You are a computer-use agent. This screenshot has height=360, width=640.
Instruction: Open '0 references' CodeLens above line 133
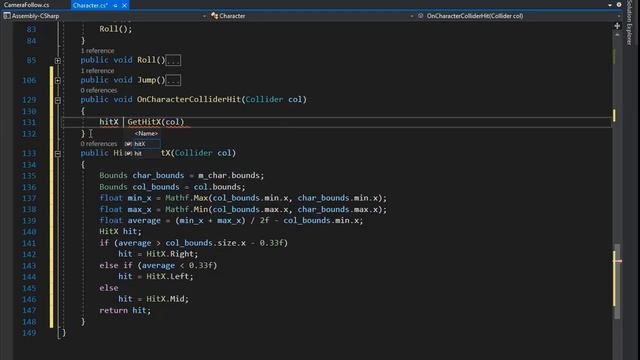tap(99, 144)
